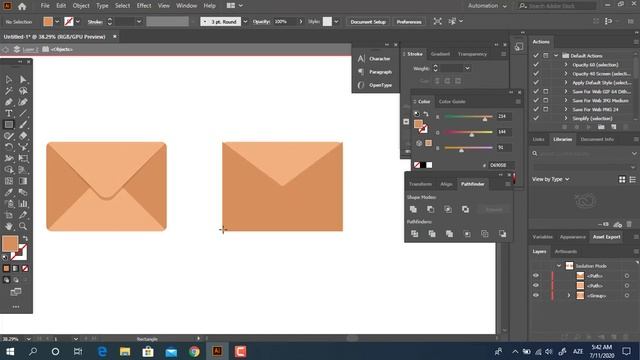The height and width of the screenshot is (360, 640).
Task: Select the Rectangle tool
Action: pos(9,124)
